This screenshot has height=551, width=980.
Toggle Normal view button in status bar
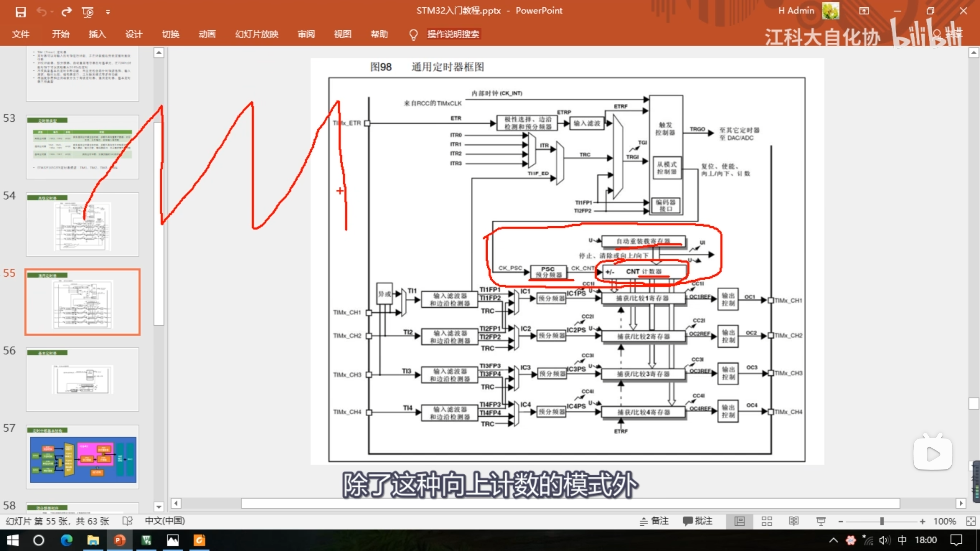pyautogui.click(x=740, y=521)
